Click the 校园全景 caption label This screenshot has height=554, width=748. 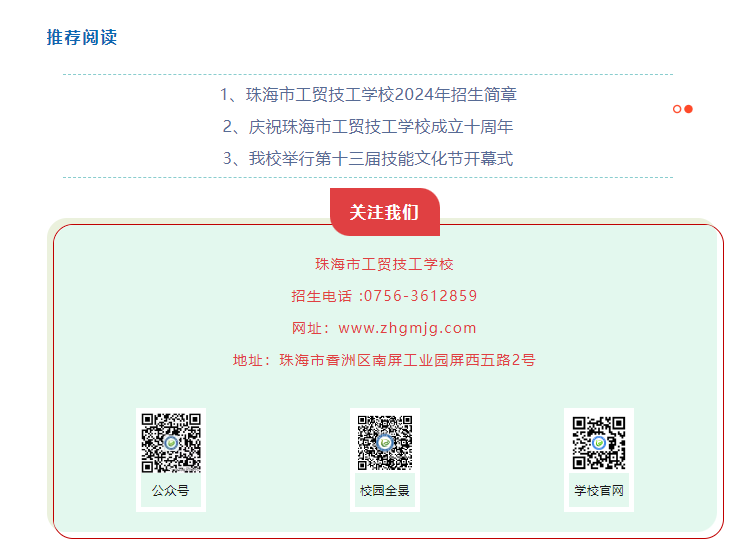click(385, 491)
